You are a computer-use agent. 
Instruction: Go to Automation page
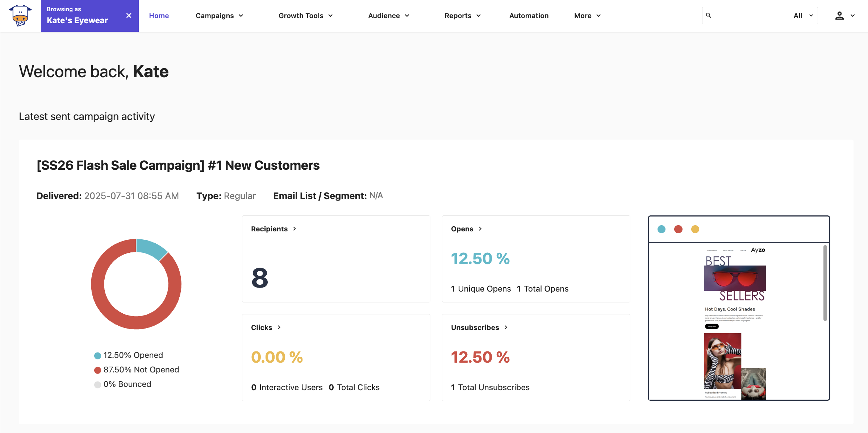[x=529, y=16]
